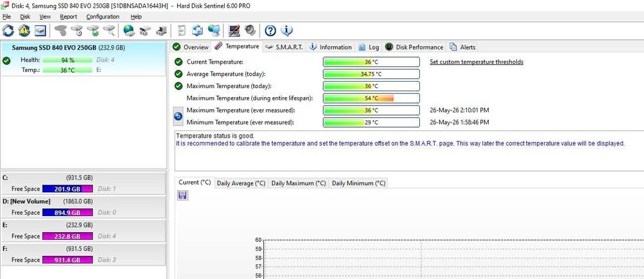Click the green check next to Average Temperature (today)
The width and height of the screenshot is (644, 279).
[178, 74]
